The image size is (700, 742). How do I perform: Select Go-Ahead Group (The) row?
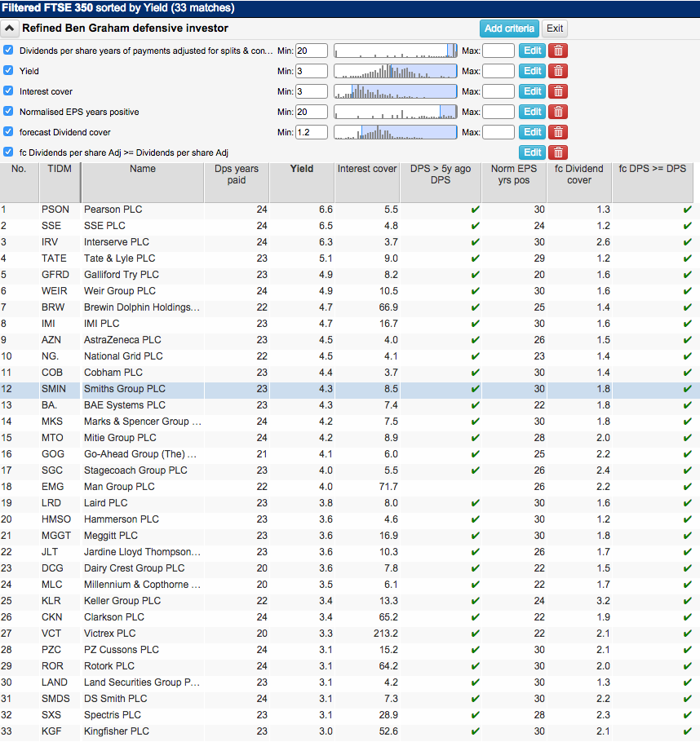pos(350,454)
